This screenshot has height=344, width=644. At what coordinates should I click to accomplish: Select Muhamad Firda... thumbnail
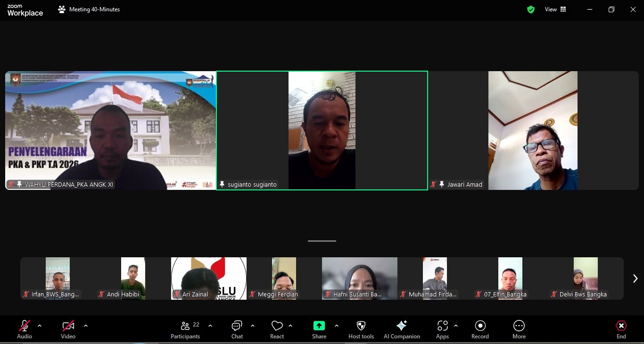click(x=435, y=278)
